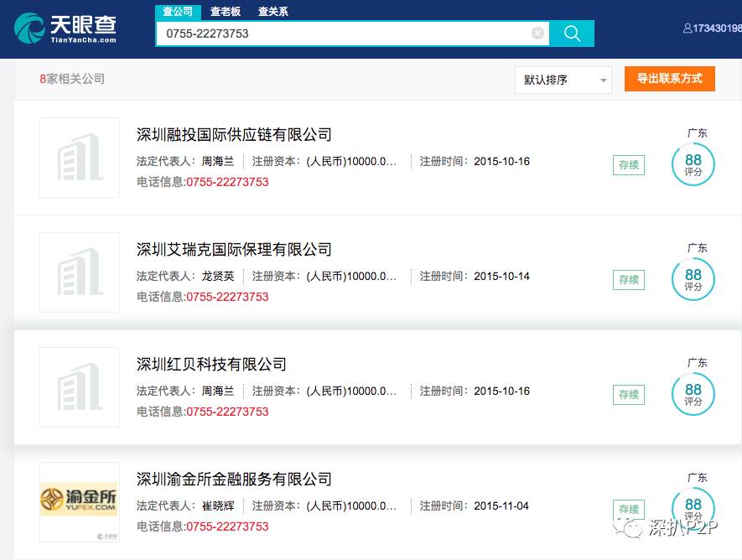The image size is (742, 560).
Task: Click the 导出联系方式 export button
Action: tap(670, 79)
